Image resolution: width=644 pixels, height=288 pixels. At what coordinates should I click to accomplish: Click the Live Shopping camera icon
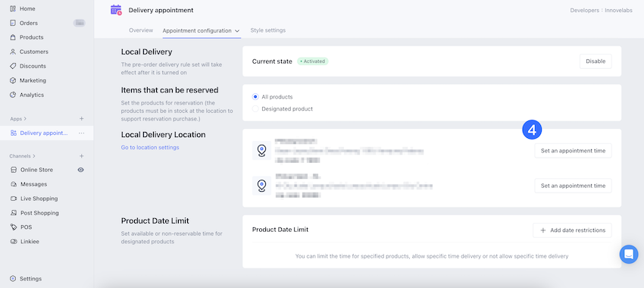click(x=14, y=199)
